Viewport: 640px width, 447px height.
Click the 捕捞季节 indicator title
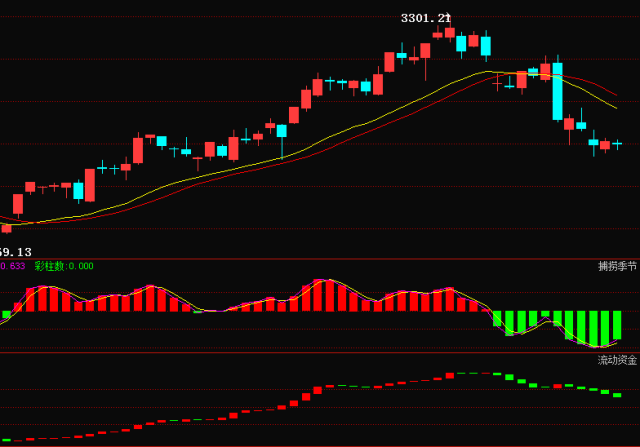click(617, 266)
